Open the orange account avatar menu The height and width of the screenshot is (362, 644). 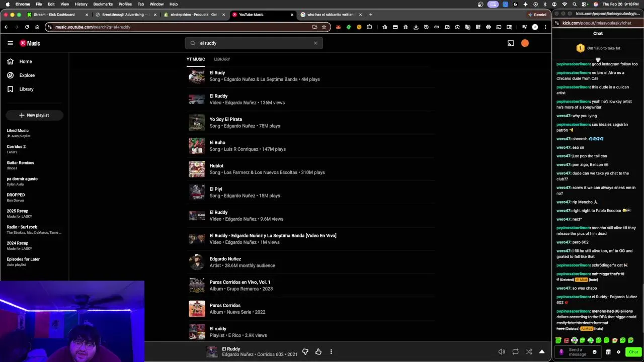point(525,43)
